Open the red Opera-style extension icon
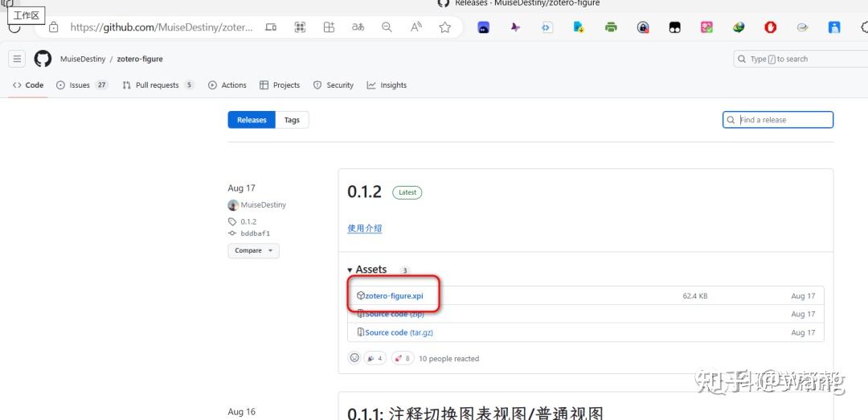 pos(771,27)
